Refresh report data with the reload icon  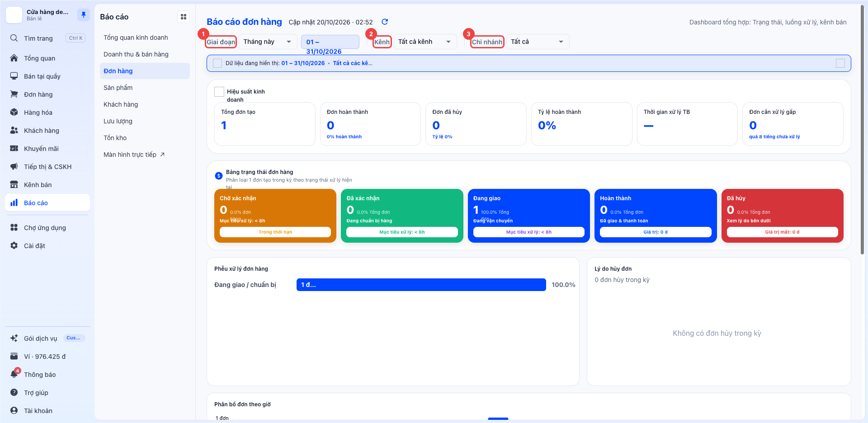385,22
